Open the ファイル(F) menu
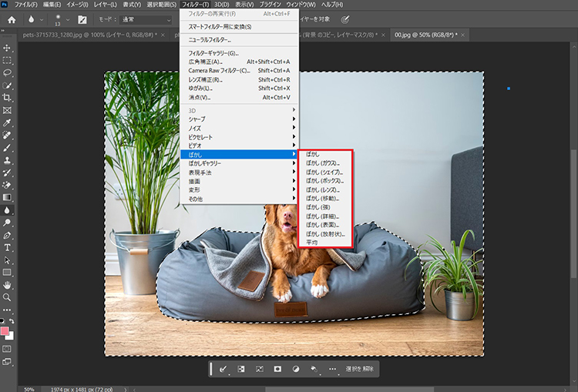578x392 pixels. 25,5
